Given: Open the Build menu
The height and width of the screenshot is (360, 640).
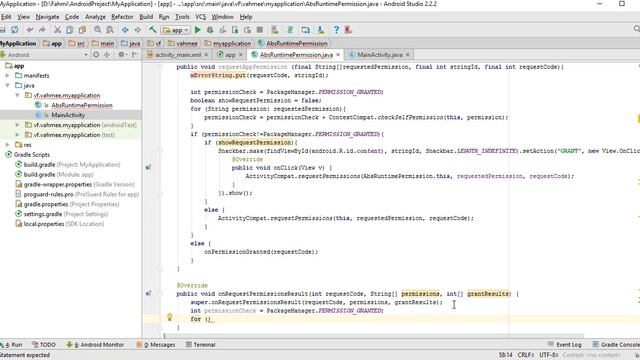Looking at the screenshot, I should [146, 17].
